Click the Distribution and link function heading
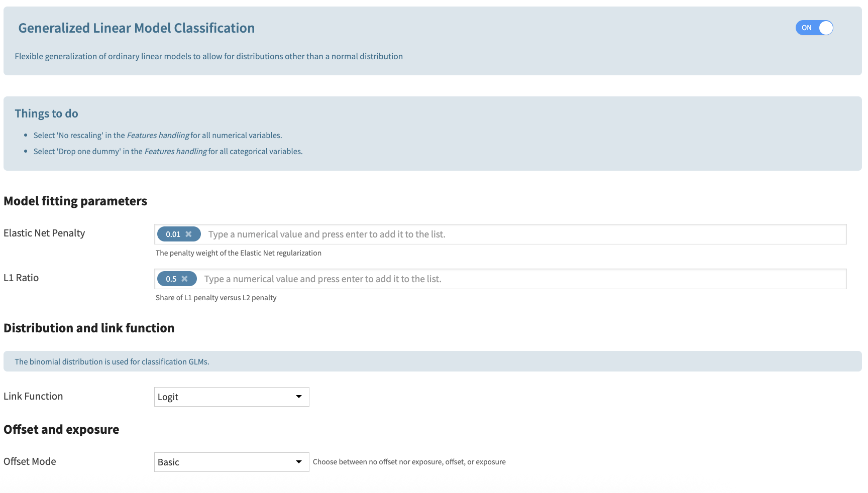 89,328
